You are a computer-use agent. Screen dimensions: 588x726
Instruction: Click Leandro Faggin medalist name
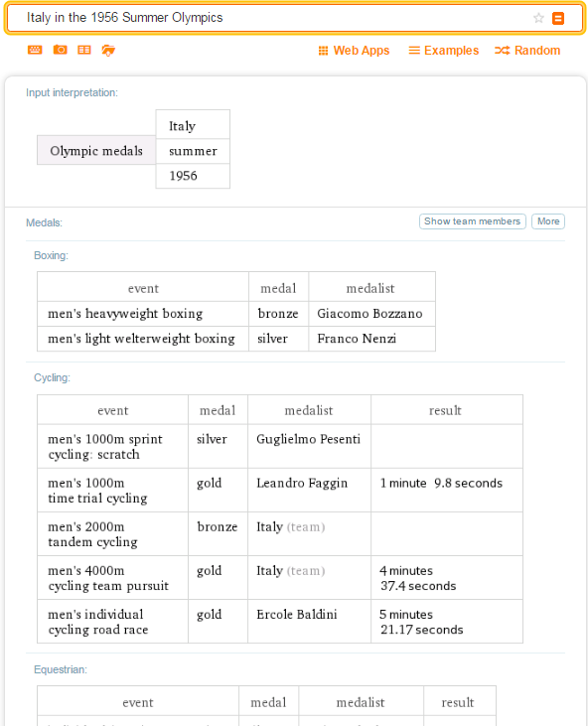[x=301, y=483]
